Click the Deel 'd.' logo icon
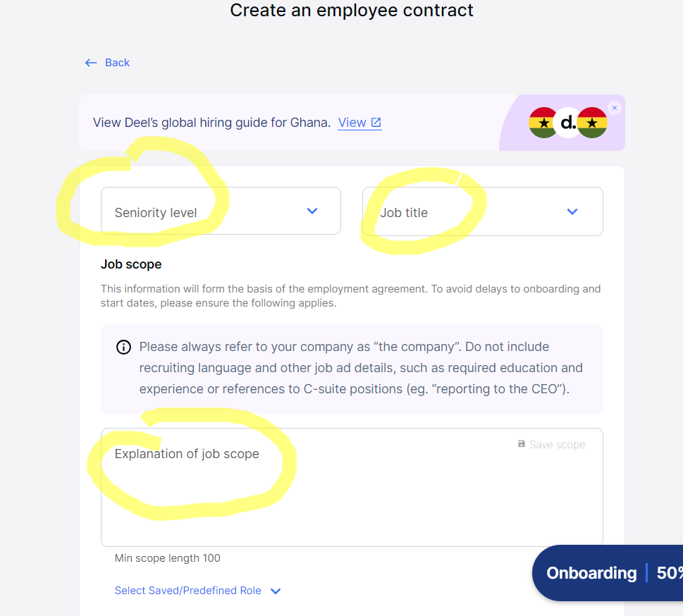 point(568,123)
